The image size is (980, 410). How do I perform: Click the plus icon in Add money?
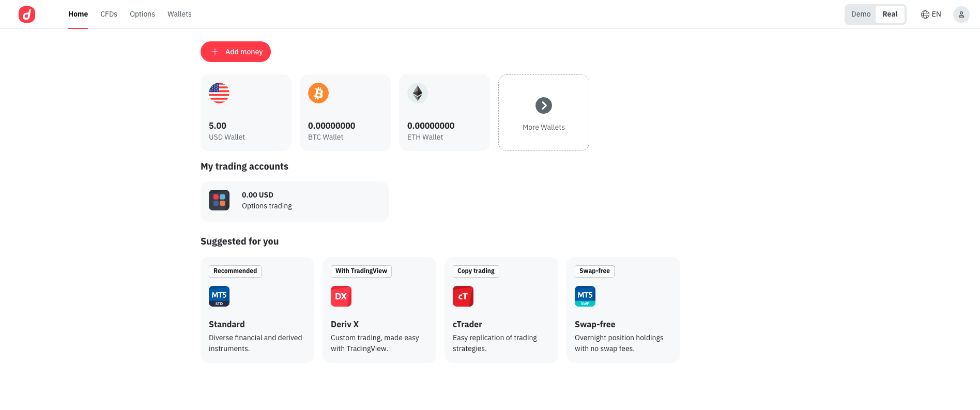pyautogui.click(x=215, y=52)
